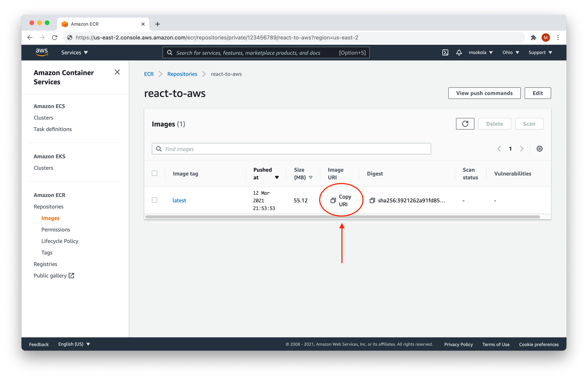Click the Delete button
The width and height of the screenshot is (588, 379).
click(495, 124)
